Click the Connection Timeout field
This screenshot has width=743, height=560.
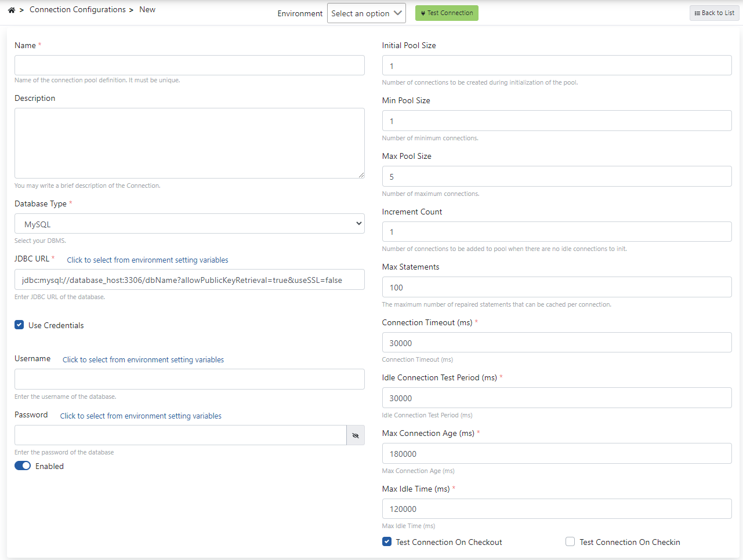click(556, 343)
